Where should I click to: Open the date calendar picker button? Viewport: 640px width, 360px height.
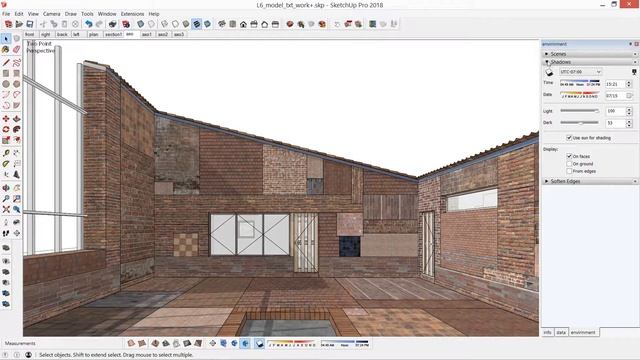point(629,96)
